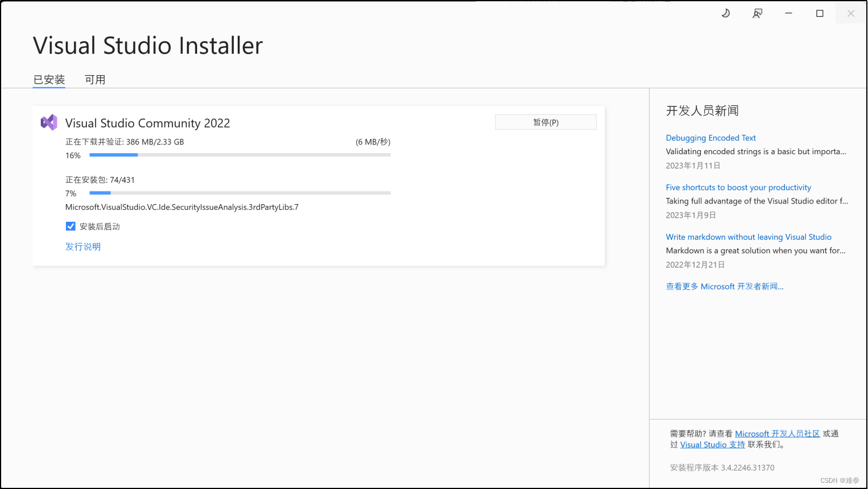
Task: Click the 2023年1月9日 news date
Action: point(691,215)
